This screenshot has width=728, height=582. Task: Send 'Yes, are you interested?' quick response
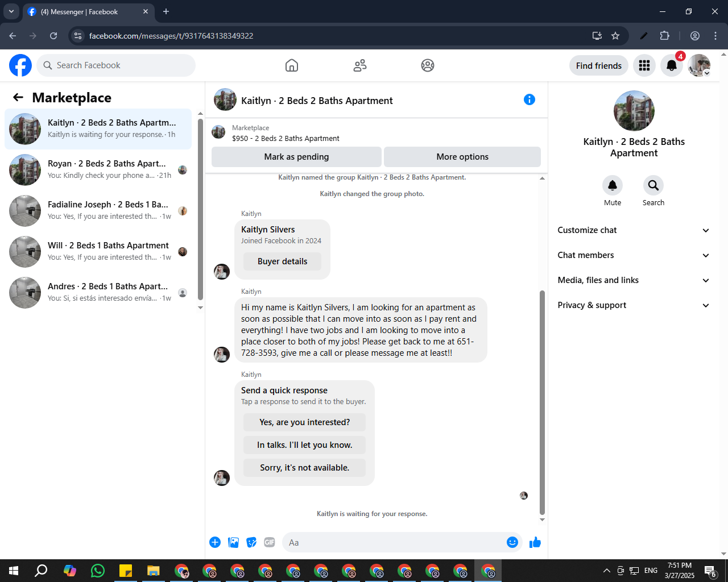pyautogui.click(x=304, y=422)
